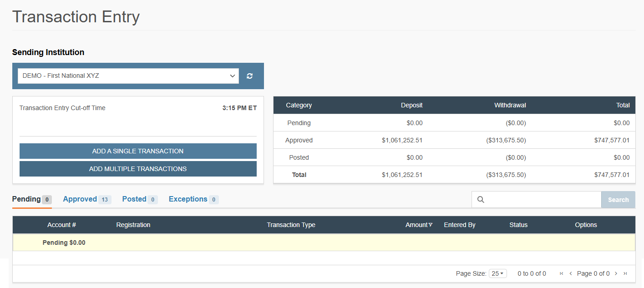644x288 pixels.
Task: Click the Posted category cell in the summary table
Action: pos(299,157)
